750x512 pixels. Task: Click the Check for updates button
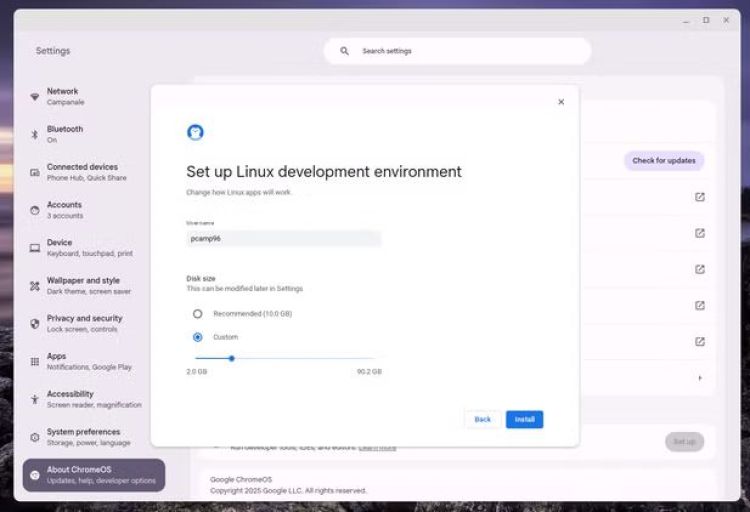click(664, 161)
